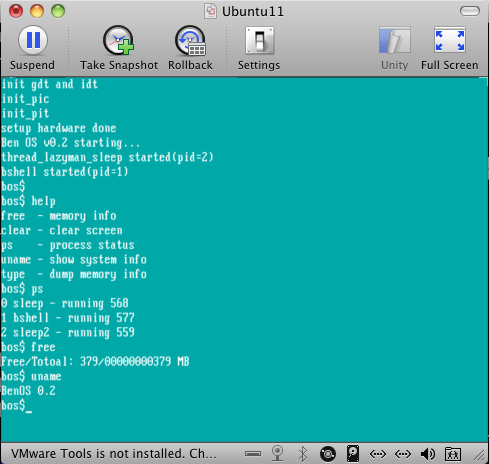Click the 'uname - show system info' help entry
The width and height of the screenshot is (489, 464).
74,260
